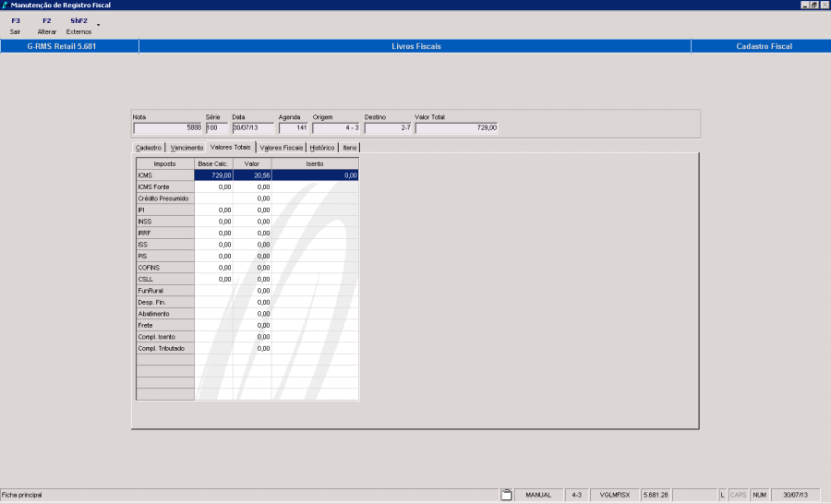
Task: Select the Crédito Presumido row
Action: click(165, 198)
